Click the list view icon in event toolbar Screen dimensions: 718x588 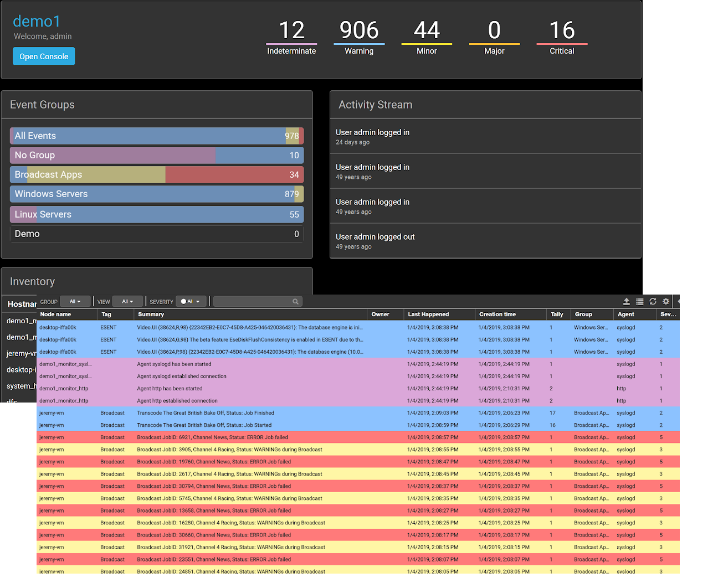(639, 301)
